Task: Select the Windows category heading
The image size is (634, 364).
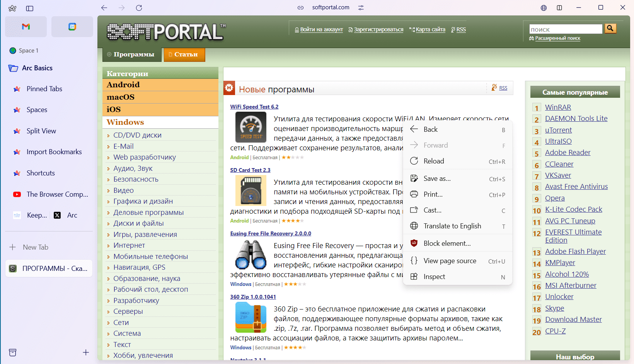Action: 160,122
